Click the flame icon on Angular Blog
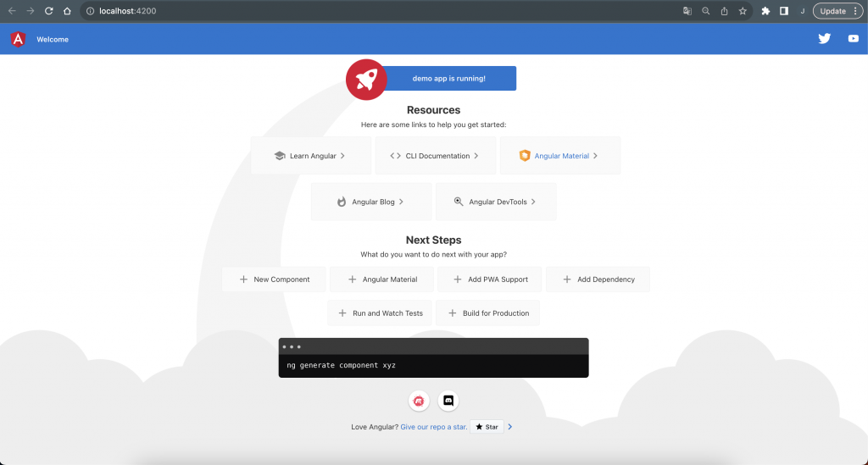 342,202
